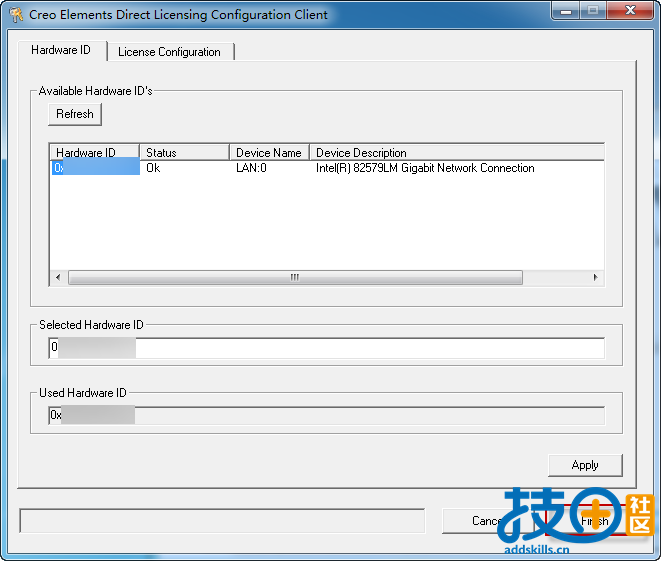Select the highlighted hardware ID cell in the list
Viewport: 661px width, 561px height.
click(x=96, y=168)
